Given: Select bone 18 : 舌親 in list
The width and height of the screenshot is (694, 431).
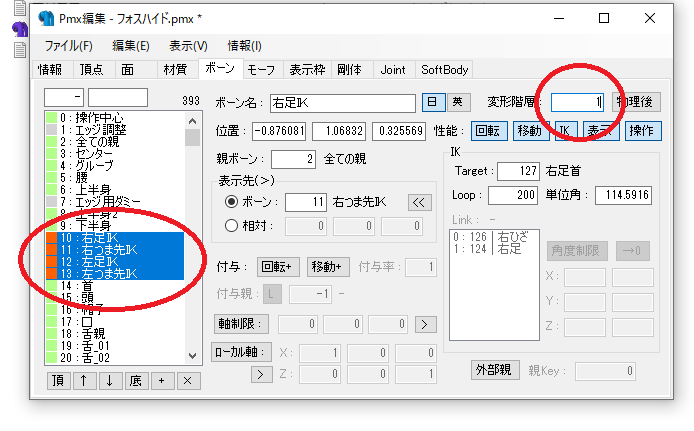Looking at the screenshot, I should 115,334.
